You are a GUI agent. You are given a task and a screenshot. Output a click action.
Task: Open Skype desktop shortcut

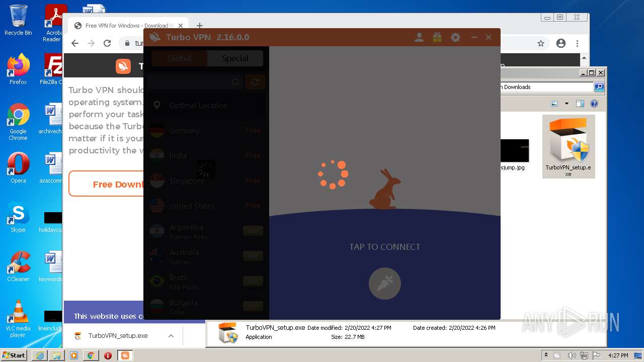coord(18,217)
